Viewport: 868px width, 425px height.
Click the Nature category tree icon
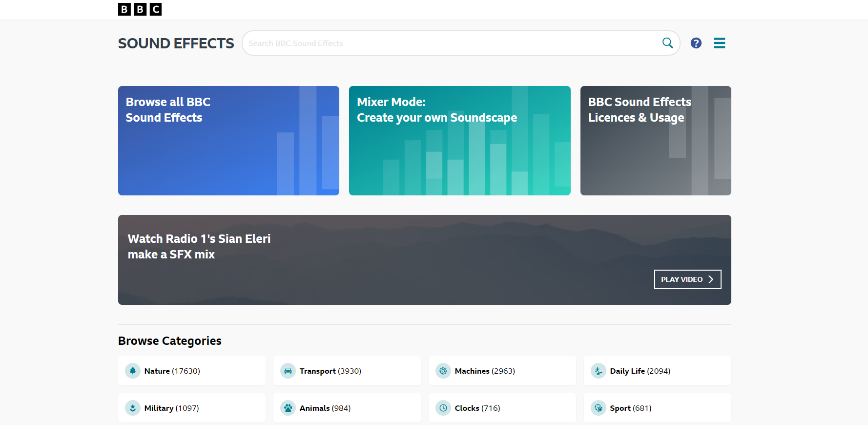point(133,371)
